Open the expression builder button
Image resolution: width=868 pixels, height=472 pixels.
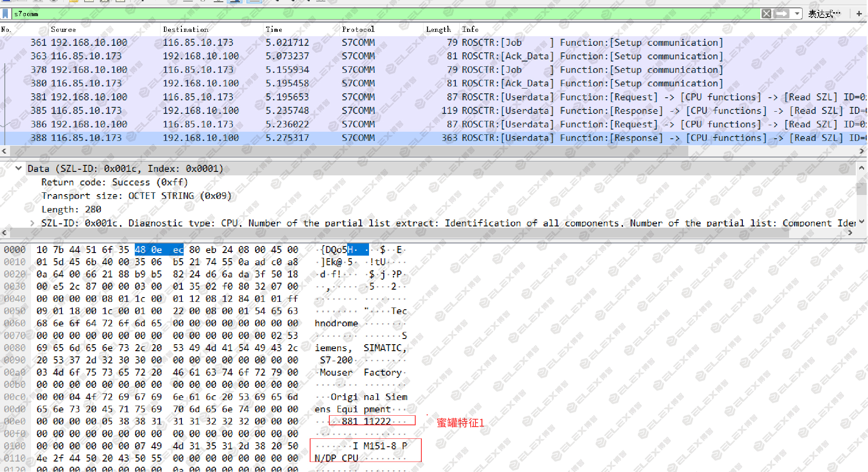point(824,14)
